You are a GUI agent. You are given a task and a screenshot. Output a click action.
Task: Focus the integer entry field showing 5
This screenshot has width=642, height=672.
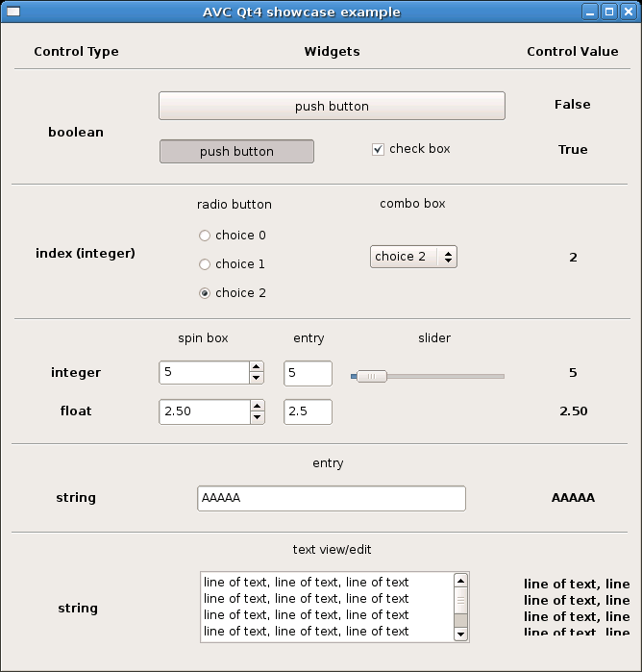point(308,373)
